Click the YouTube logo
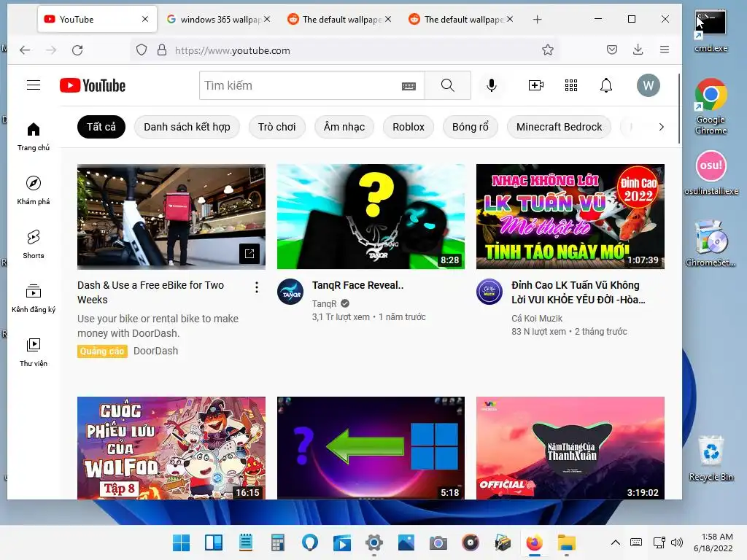The image size is (747, 560). click(93, 85)
